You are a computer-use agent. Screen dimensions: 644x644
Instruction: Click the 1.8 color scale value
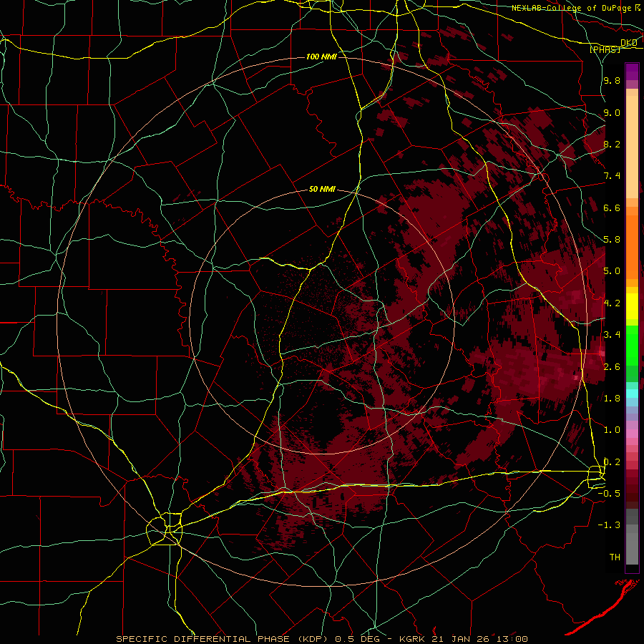(612, 399)
